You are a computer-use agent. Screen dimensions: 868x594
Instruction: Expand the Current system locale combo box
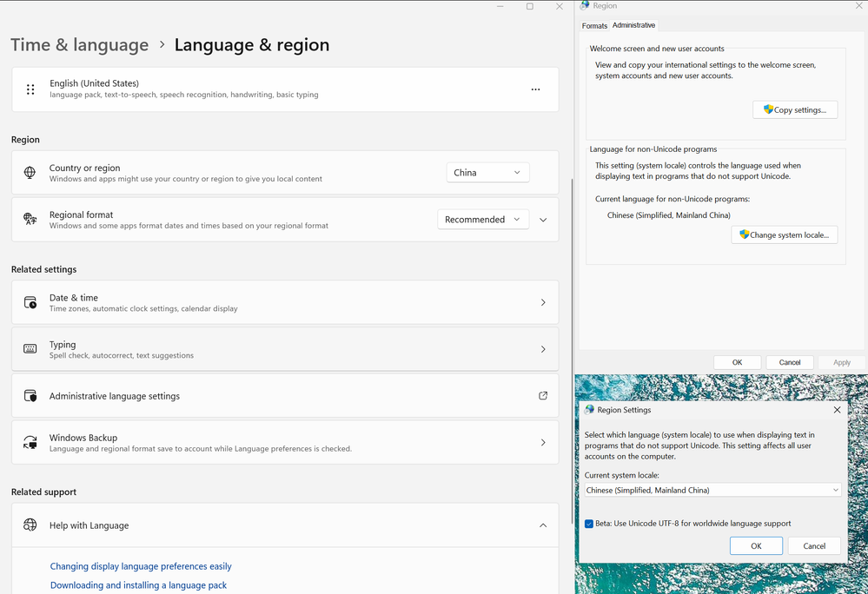712,491
